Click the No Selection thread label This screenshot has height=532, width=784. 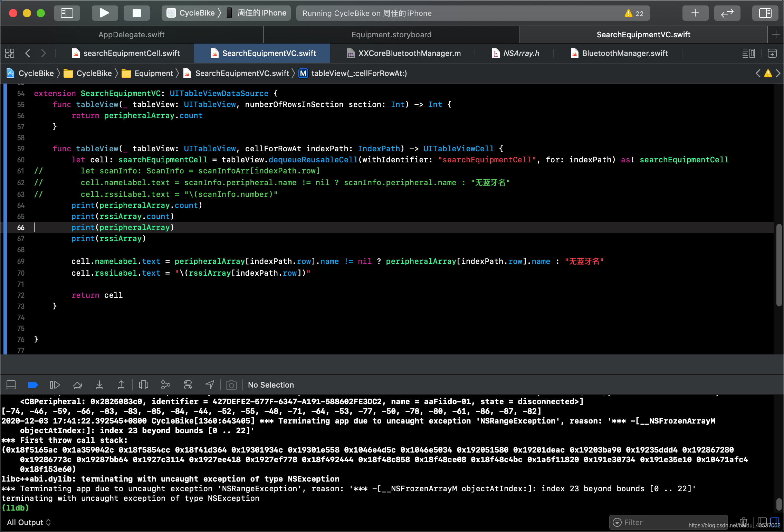(x=271, y=385)
